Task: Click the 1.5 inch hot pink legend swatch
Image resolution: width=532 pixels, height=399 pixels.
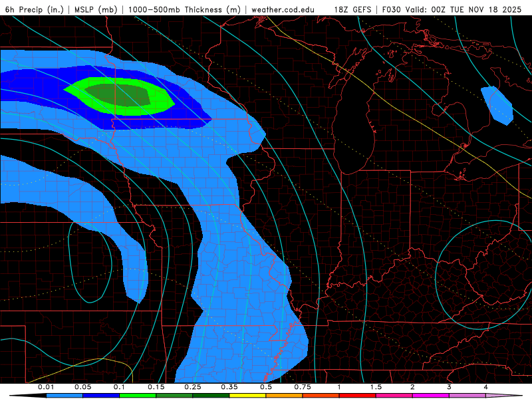Action: click(x=394, y=396)
